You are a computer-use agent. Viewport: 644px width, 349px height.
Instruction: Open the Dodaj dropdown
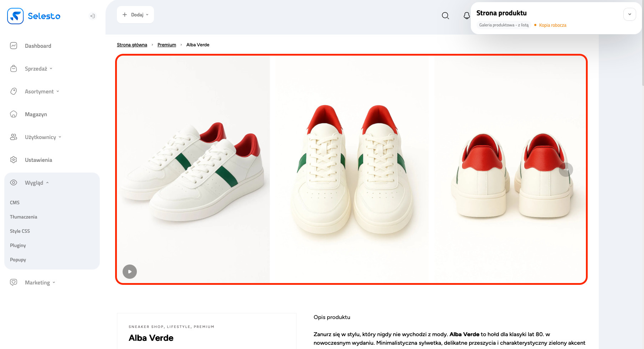pos(135,15)
